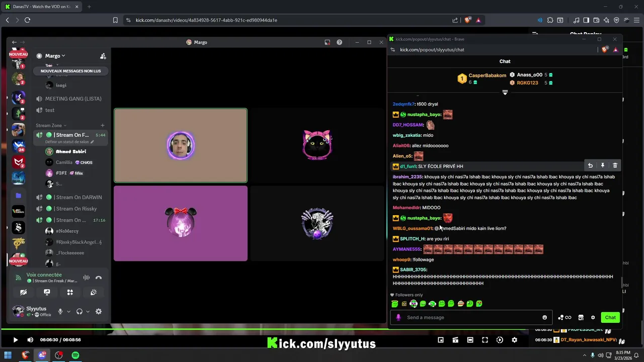The image size is (644, 362).
Task: Toggle Discord noise suppression
Action: (x=87, y=278)
